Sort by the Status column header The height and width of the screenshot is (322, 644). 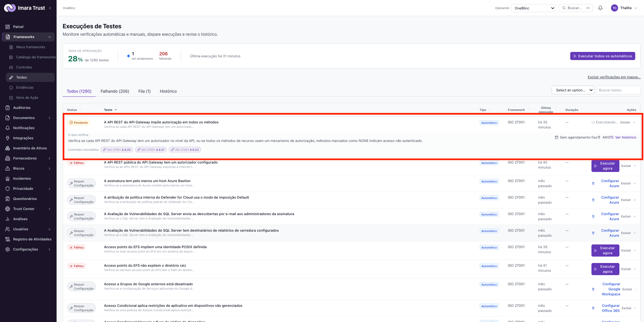tap(74, 110)
